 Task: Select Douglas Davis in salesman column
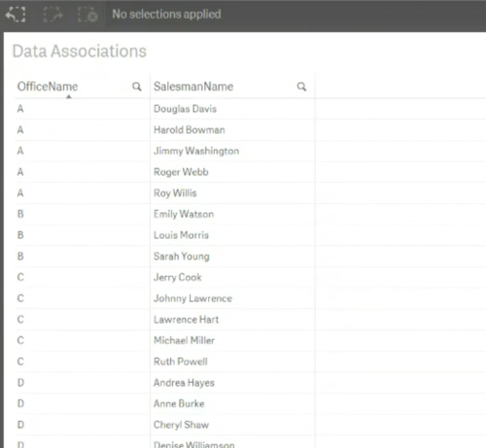click(x=185, y=109)
